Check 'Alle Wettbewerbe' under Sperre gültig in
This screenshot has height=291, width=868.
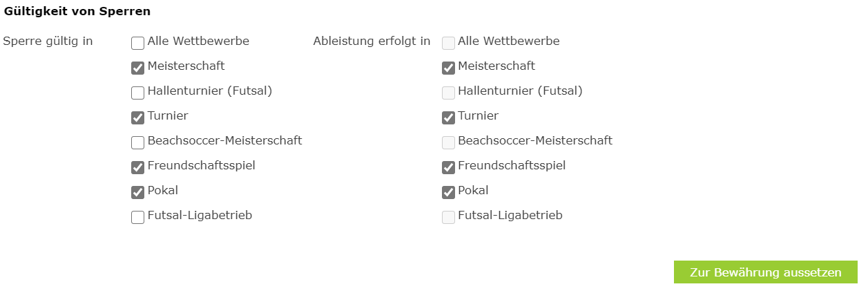(x=137, y=43)
